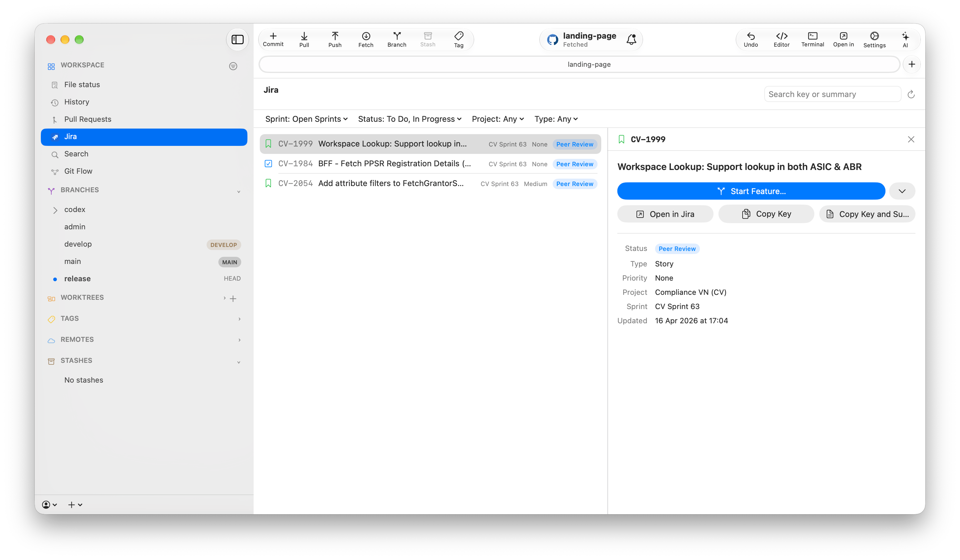
Task: Click the Commit toolbar icon
Action: tap(273, 39)
